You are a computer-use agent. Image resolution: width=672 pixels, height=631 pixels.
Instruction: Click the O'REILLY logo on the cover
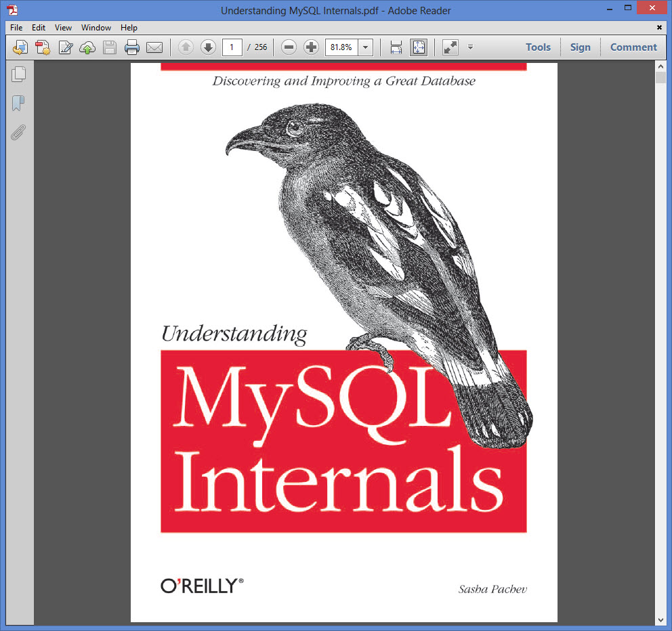click(x=202, y=586)
